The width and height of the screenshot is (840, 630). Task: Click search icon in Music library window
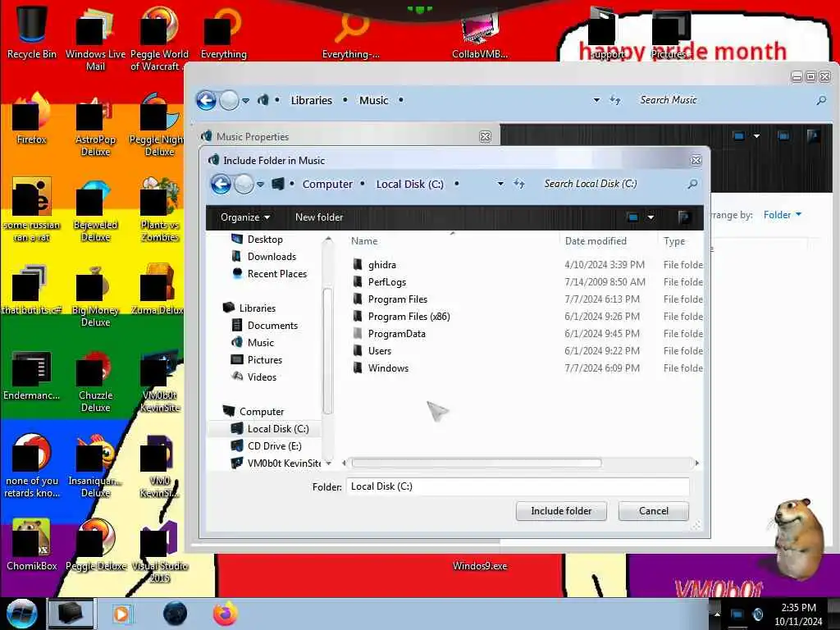coord(821,100)
